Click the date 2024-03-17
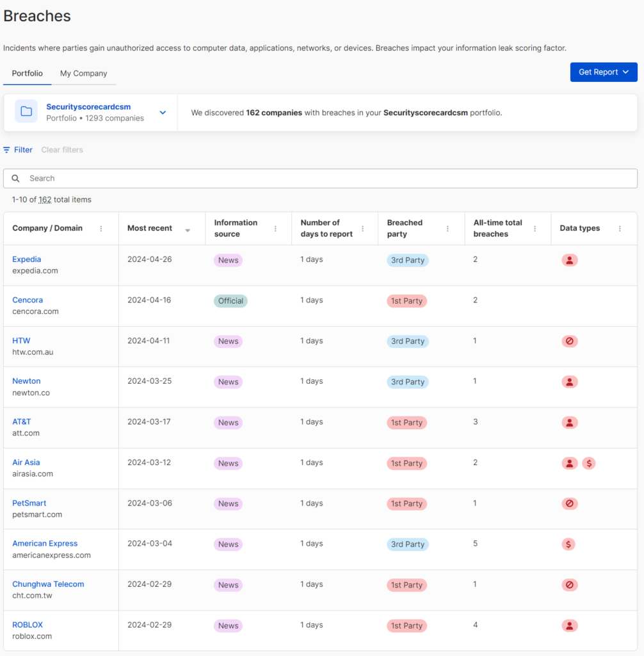The width and height of the screenshot is (644, 656). pos(149,422)
